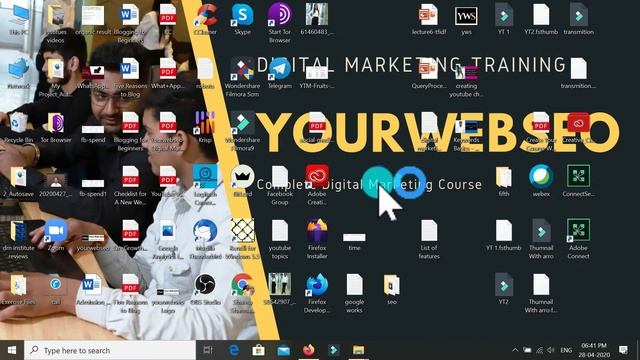640x360 pixels.
Task: Open the transmition Filmora project in top row
Action: click(x=578, y=20)
